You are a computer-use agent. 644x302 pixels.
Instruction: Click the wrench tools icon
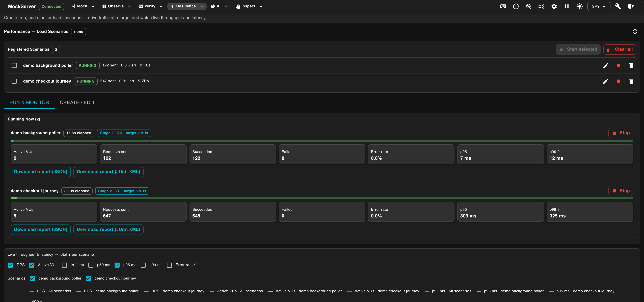point(618,7)
